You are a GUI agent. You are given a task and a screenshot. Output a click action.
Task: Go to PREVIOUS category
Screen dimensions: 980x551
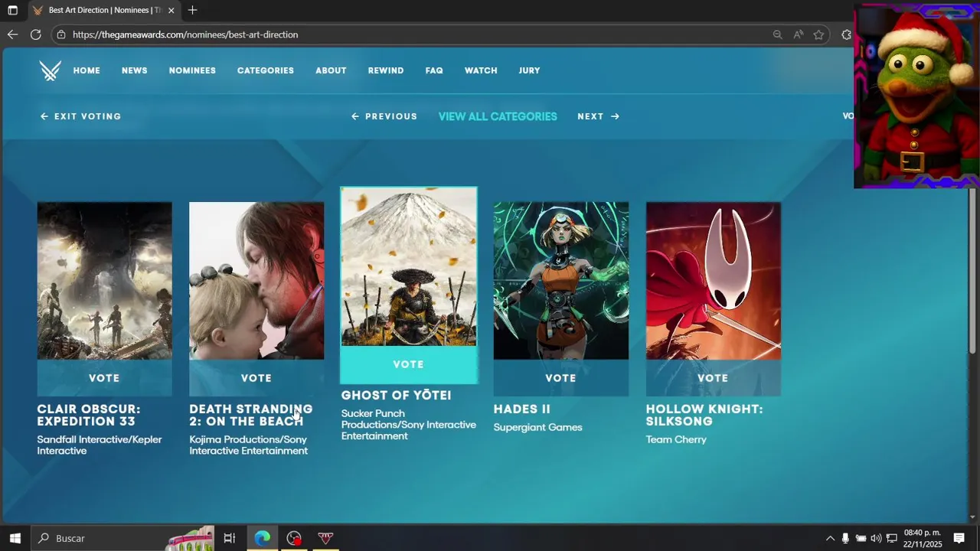click(x=384, y=116)
